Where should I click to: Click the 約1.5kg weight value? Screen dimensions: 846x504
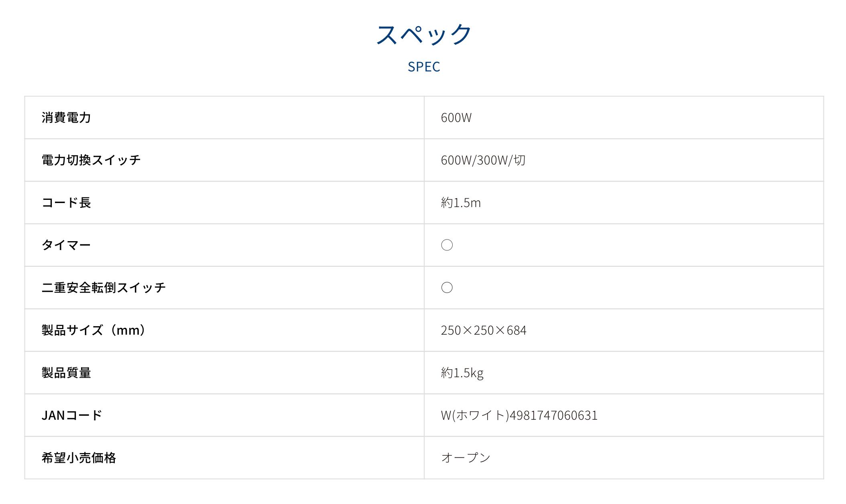462,373
